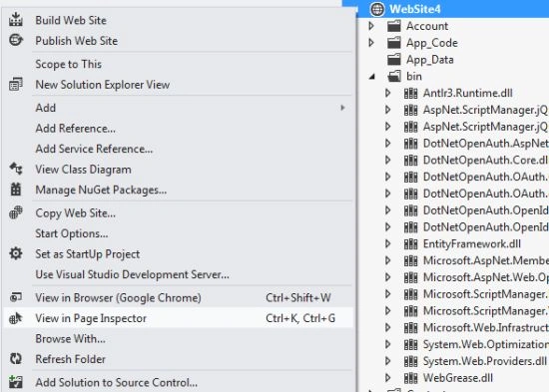Collapse the bin folder node
549x392 pixels.
click(x=372, y=76)
